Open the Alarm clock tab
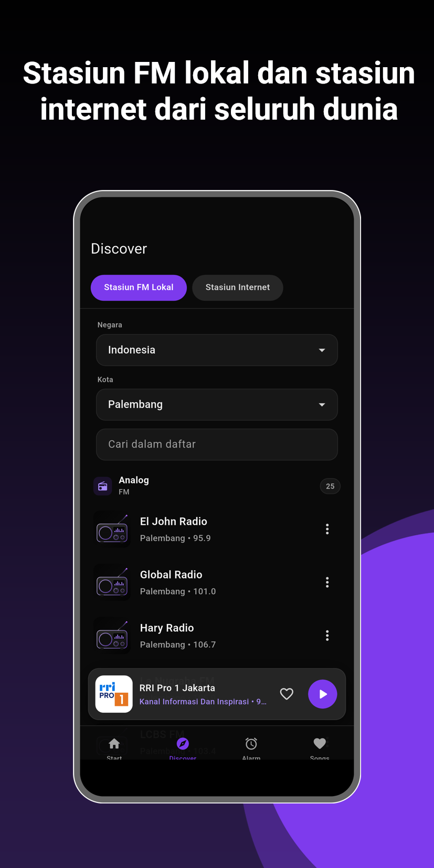 pos(251,748)
